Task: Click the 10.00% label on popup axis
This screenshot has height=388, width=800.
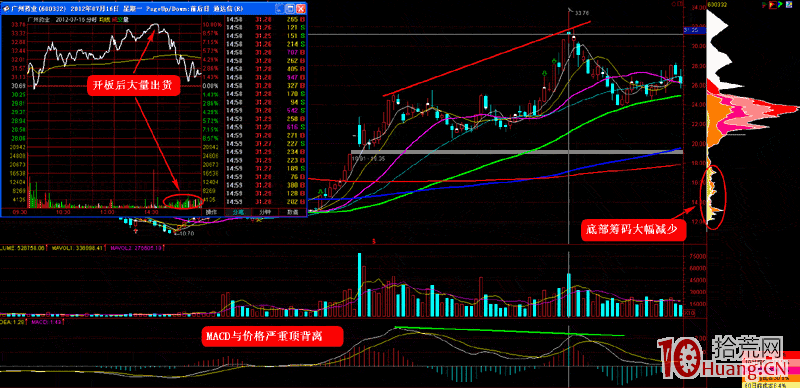Action: 212,24
